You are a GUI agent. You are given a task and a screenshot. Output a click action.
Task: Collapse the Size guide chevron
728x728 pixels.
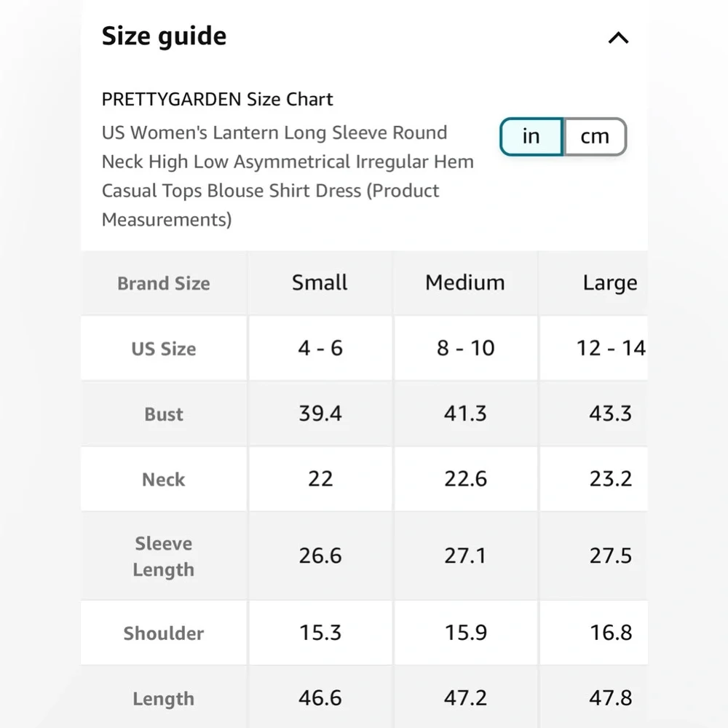[618, 38]
